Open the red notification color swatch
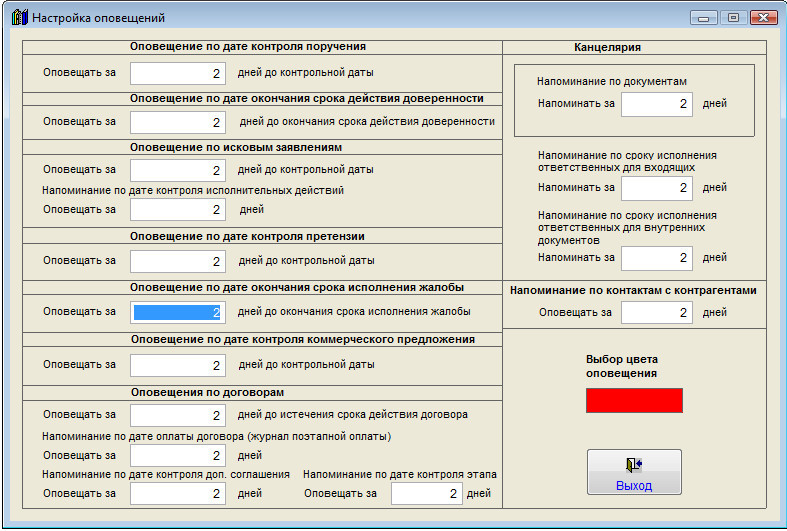This screenshot has height=531, width=787. pyautogui.click(x=634, y=400)
